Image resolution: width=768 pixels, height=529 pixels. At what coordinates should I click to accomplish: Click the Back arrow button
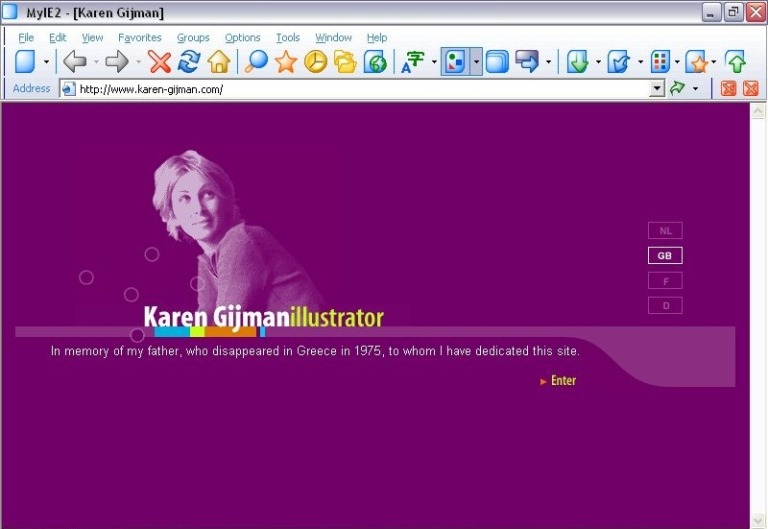pyautogui.click(x=75, y=62)
